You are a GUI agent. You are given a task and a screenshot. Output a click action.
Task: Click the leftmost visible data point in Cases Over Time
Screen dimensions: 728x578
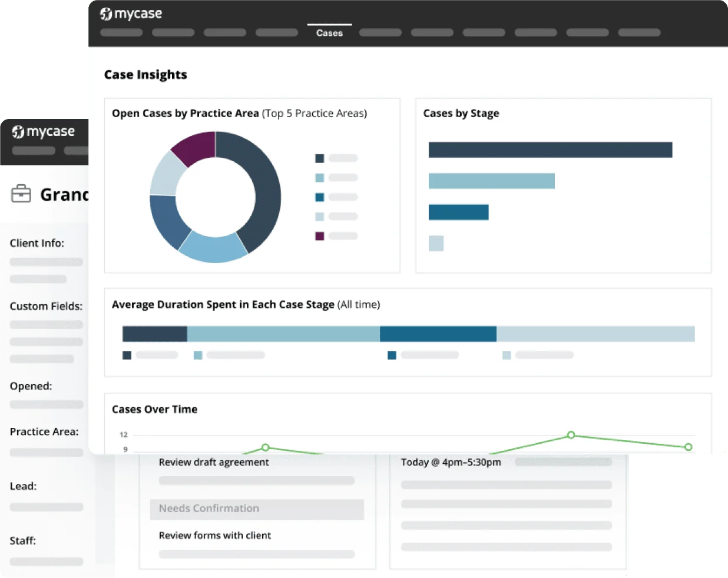265,447
